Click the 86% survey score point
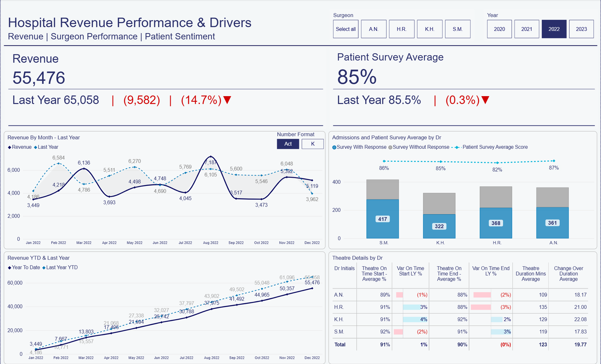 (x=384, y=161)
